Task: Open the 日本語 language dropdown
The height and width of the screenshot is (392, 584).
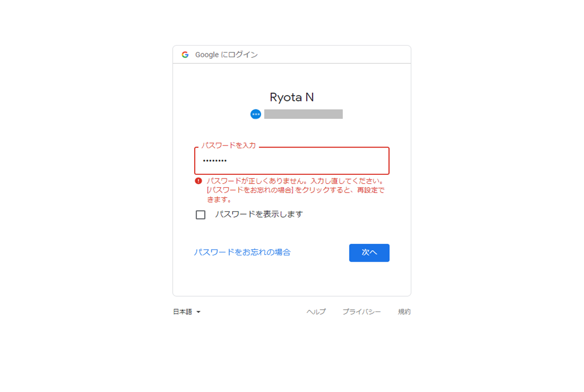Action: tap(187, 312)
